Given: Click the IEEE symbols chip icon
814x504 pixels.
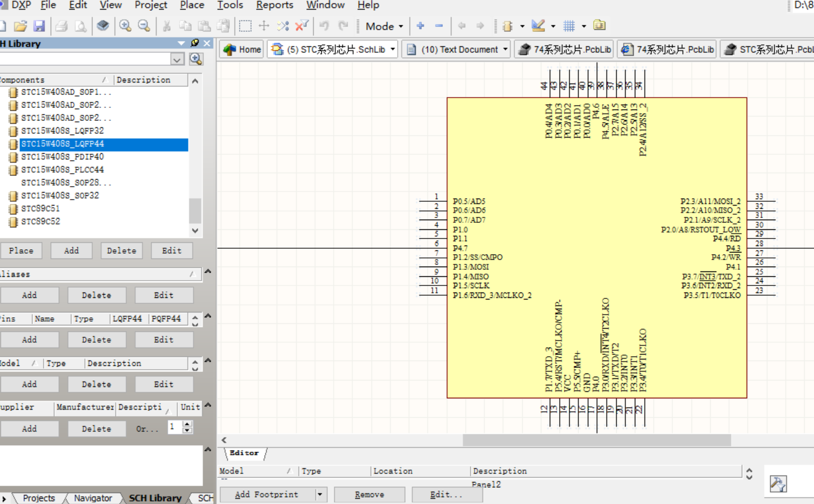Looking at the screenshot, I should [507, 26].
